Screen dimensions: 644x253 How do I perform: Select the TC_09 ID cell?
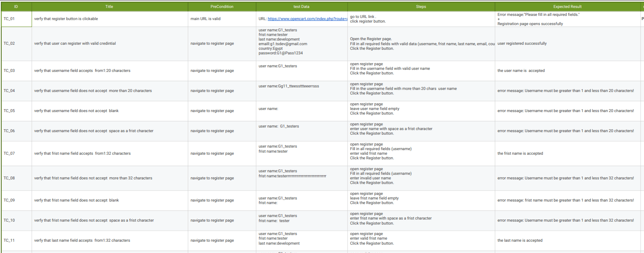tap(16, 200)
